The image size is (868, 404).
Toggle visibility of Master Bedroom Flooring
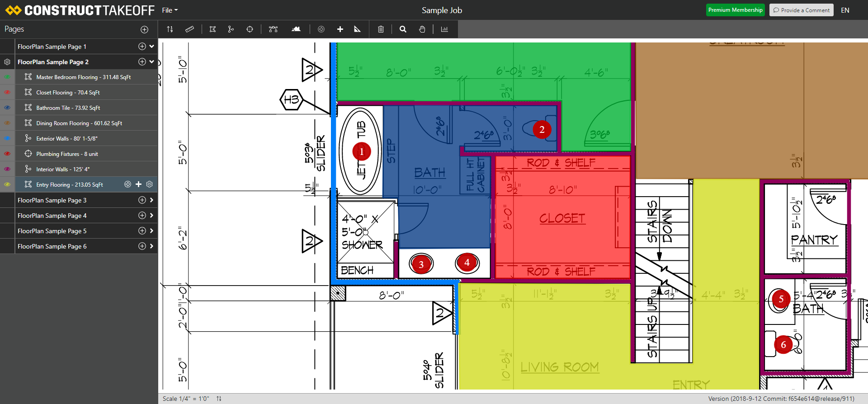click(7, 77)
